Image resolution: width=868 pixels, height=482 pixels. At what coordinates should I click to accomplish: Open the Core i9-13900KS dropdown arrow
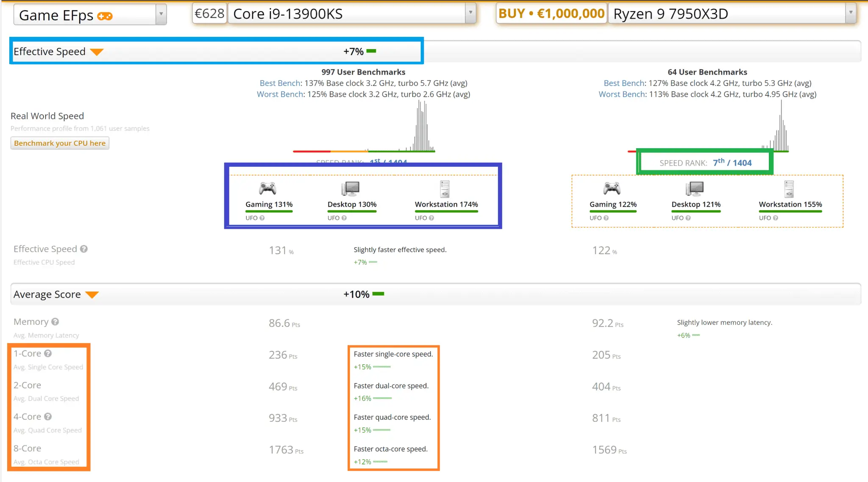point(470,14)
